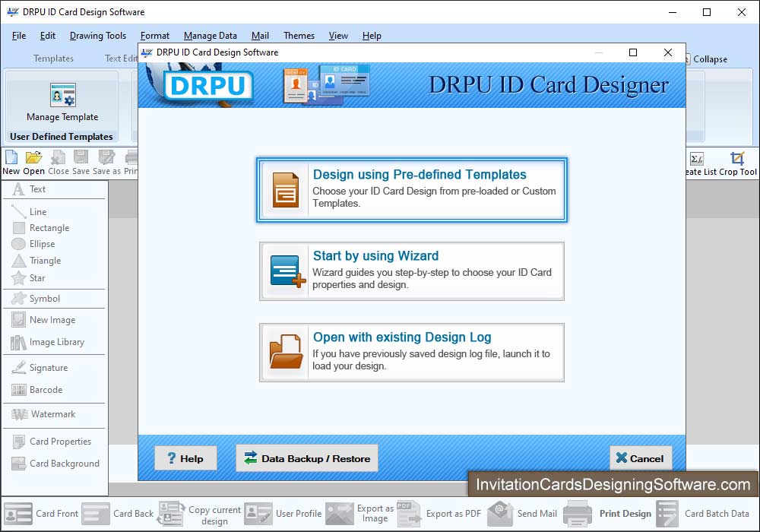The height and width of the screenshot is (532, 760).
Task: Click the Cancel button in dialog
Action: (641, 458)
